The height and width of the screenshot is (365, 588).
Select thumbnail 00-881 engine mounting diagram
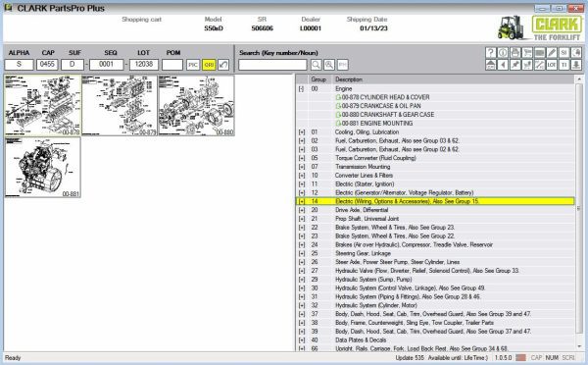coord(43,167)
